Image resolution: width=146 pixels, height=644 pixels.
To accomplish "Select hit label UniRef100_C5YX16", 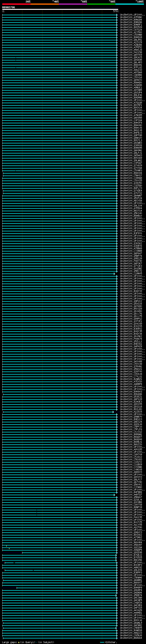I will pyautogui.click(x=131, y=77).
